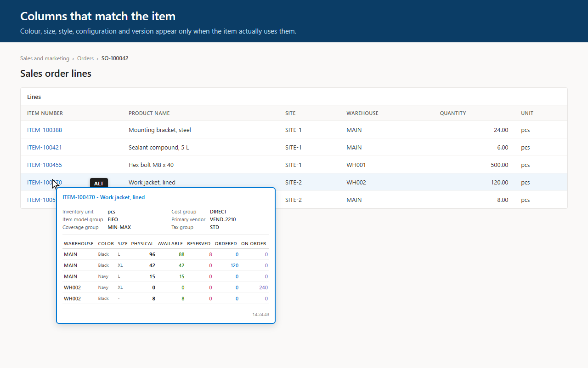Open item link ITEM-100421
Image resolution: width=588 pixels, height=368 pixels.
[x=45, y=148]
